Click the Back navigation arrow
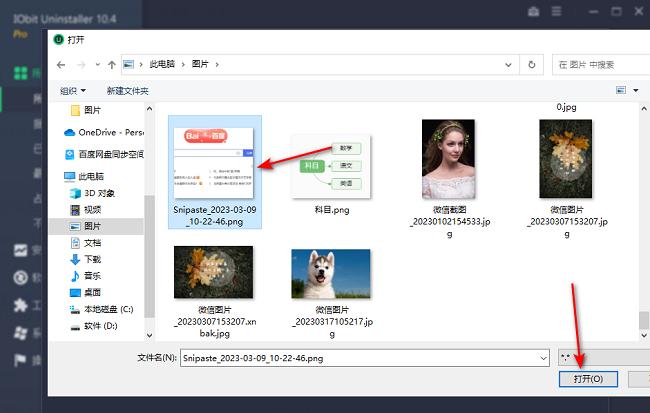650x413 pixels. [61, 64]
